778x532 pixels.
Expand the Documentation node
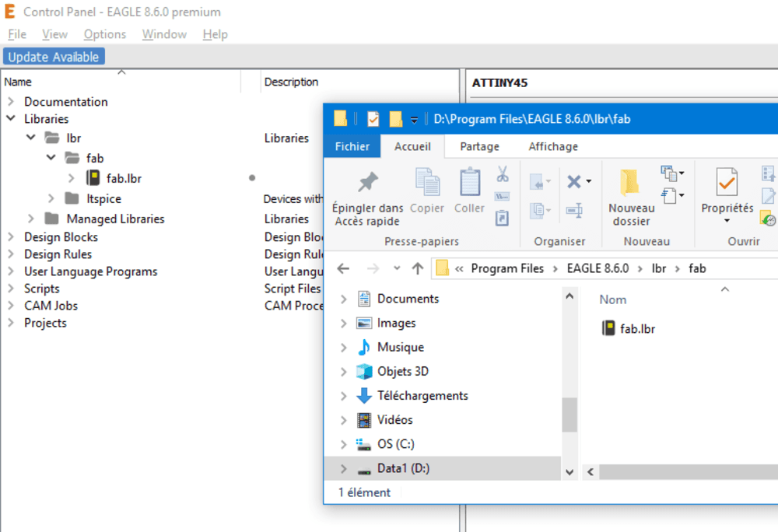(x=11, y=102)
